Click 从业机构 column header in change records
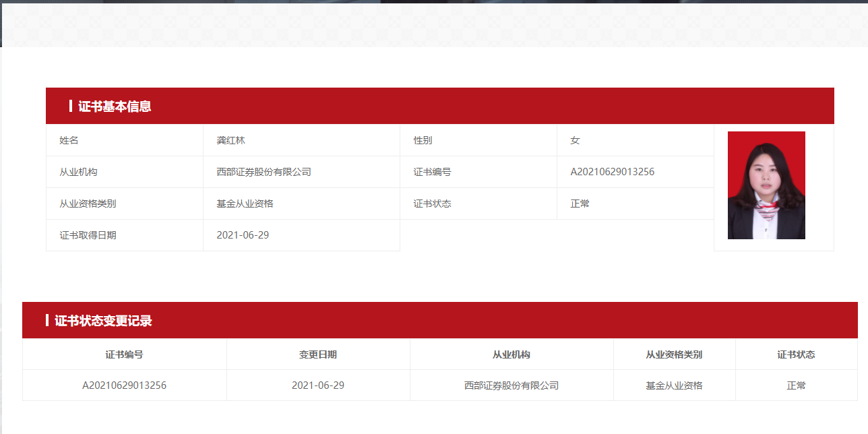The height and width of the screenshot is (434, 868). (x=511, y=354)
